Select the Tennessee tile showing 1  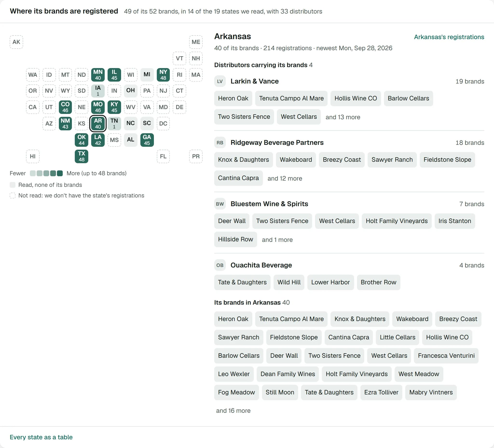pos(114,123)
